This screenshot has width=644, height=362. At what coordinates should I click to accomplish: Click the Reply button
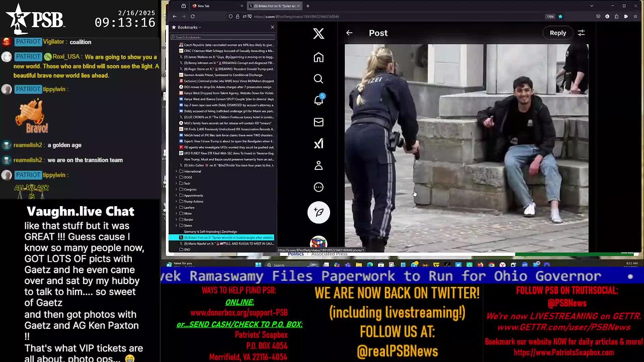(557, 33)
